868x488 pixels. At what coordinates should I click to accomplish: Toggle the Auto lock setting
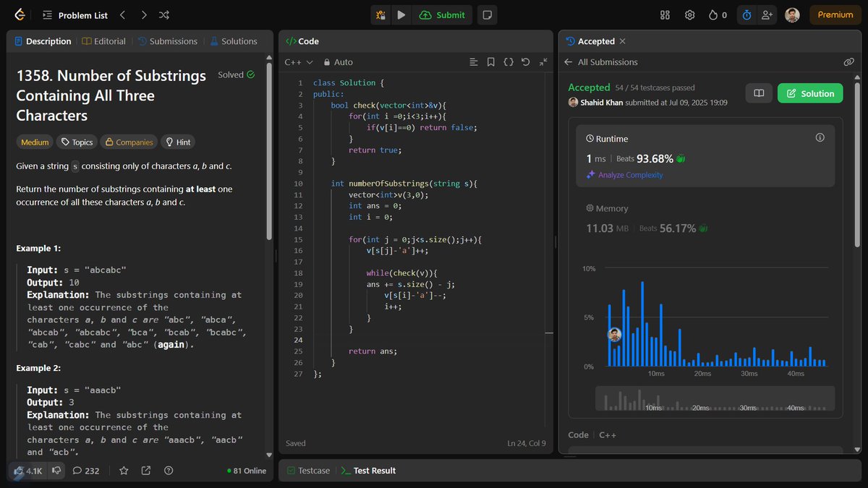pyautogui.click(x=339, y=62)
